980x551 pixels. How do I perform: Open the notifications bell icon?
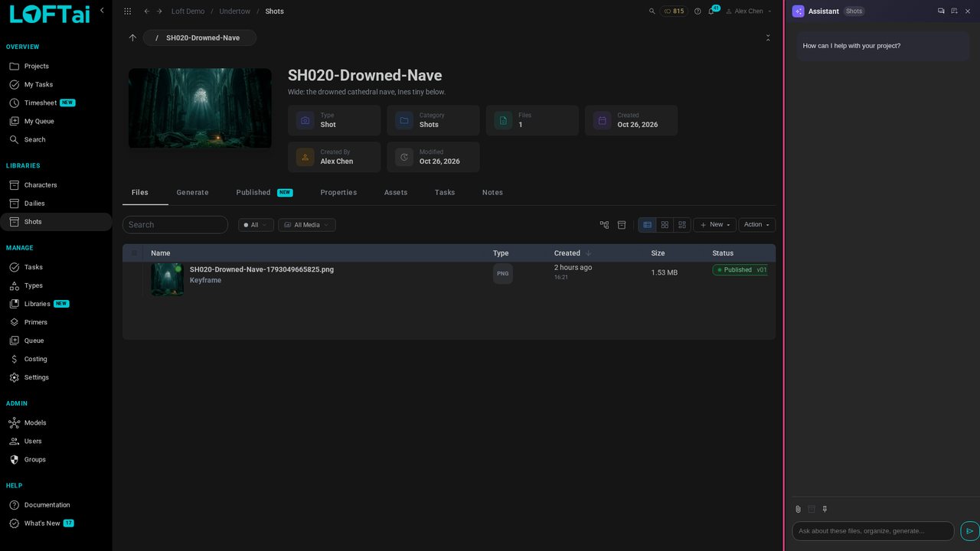coord(711,11)
